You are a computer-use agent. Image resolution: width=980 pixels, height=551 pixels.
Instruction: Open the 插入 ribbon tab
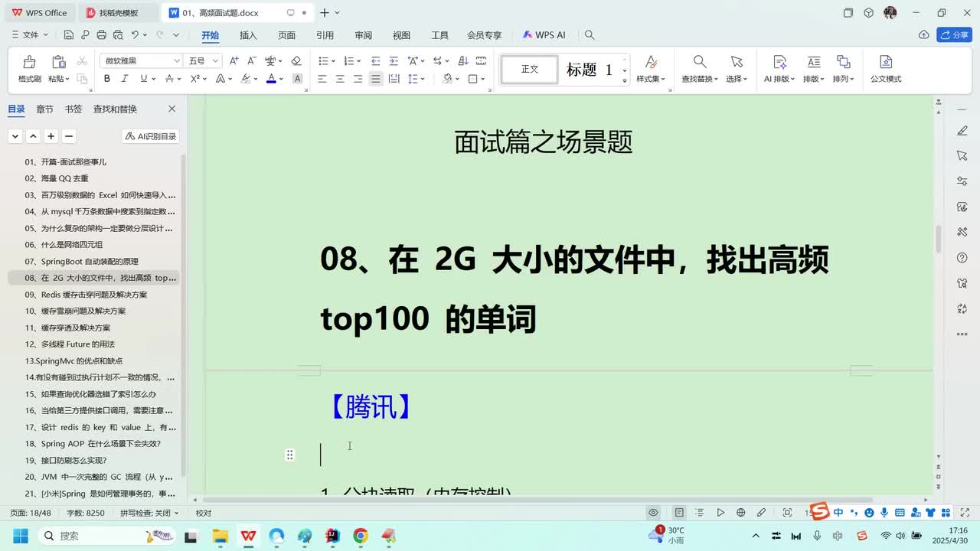pyautogui.click(x=248, y=35)
